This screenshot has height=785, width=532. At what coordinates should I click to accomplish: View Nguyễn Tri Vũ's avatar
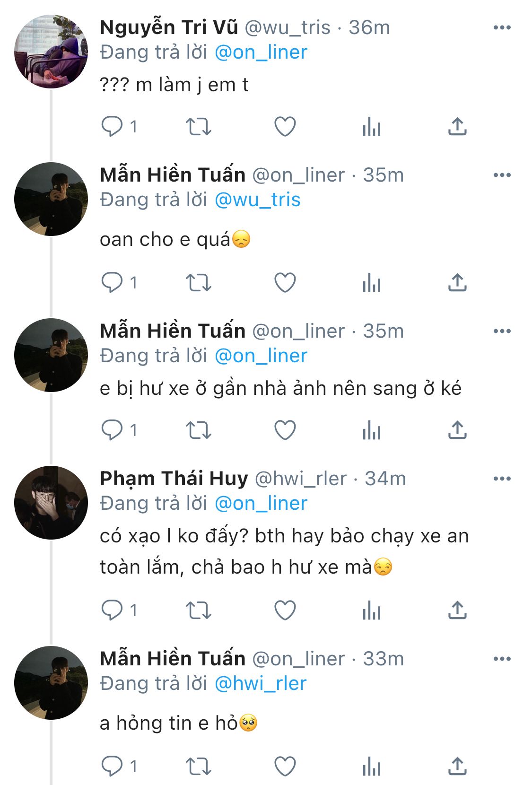(x=51, y=52)
